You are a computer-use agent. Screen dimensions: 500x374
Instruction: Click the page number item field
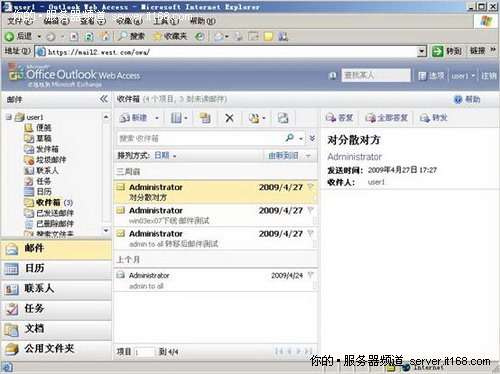(x=144, y=352)
